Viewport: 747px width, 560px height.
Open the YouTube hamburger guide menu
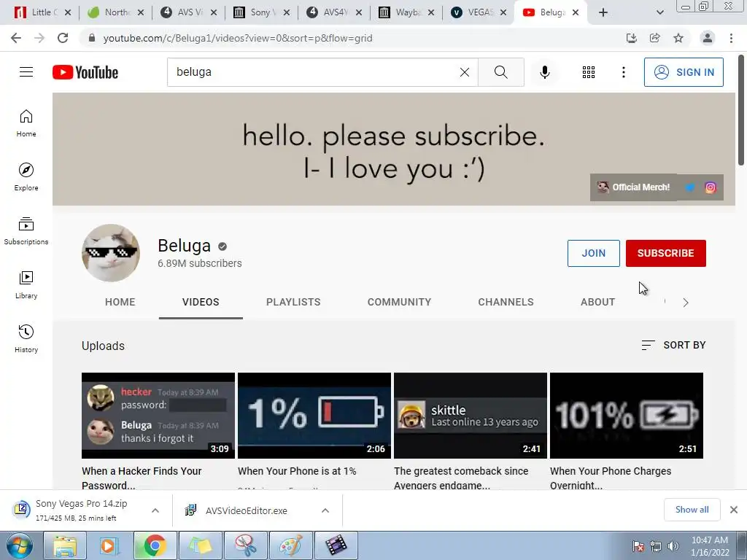coord(26,72)
